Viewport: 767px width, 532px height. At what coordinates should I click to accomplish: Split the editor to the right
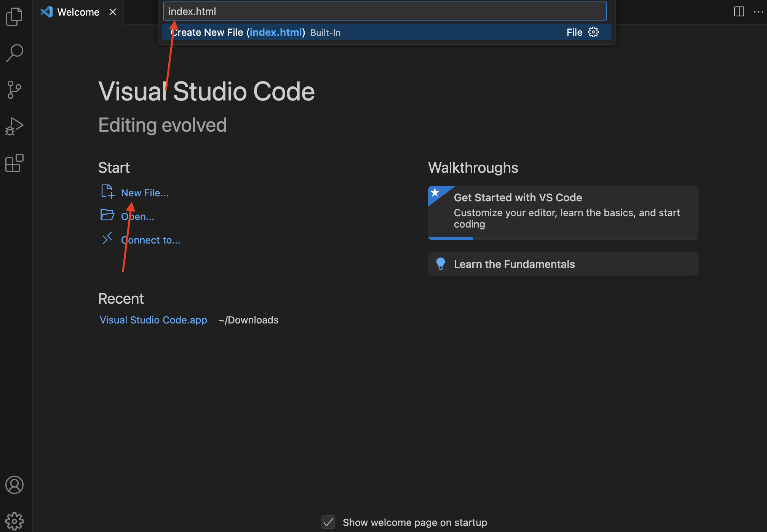pyautogui.click(x=739, y=12)
